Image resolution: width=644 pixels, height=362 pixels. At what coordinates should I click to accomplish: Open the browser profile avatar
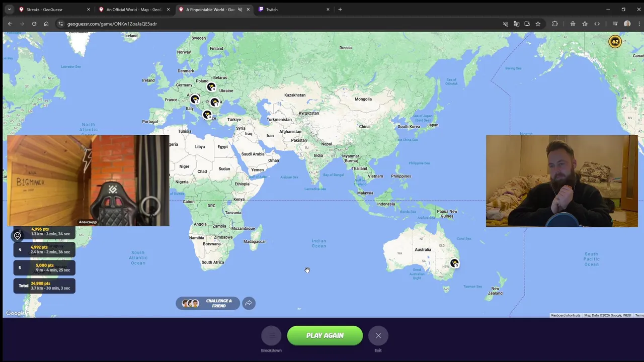coord(627,24)
